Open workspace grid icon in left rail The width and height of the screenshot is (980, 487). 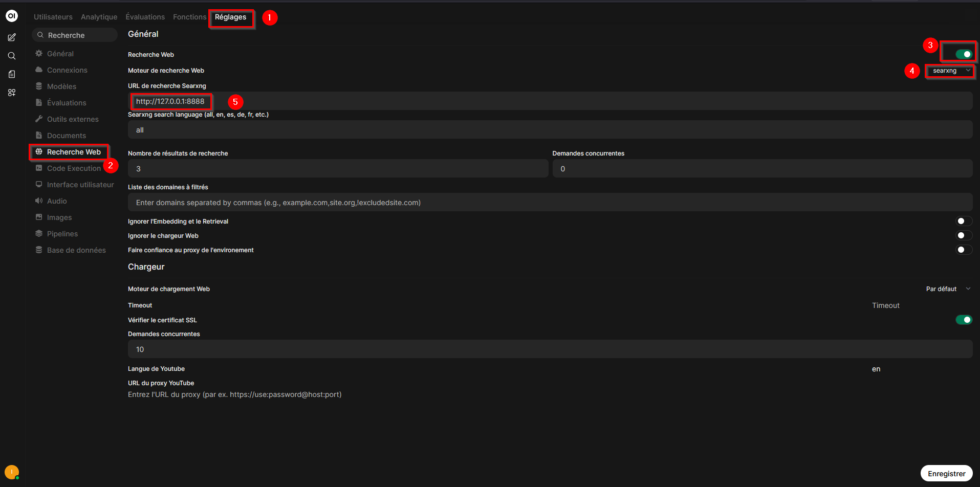tap(12, 93)
